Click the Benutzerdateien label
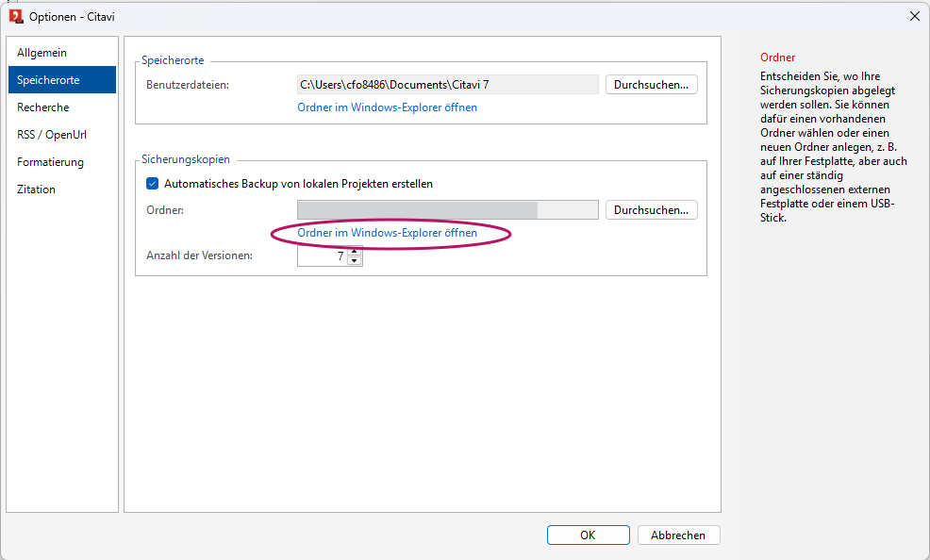The width and height of the screenshot is (930, 560). 188,85
